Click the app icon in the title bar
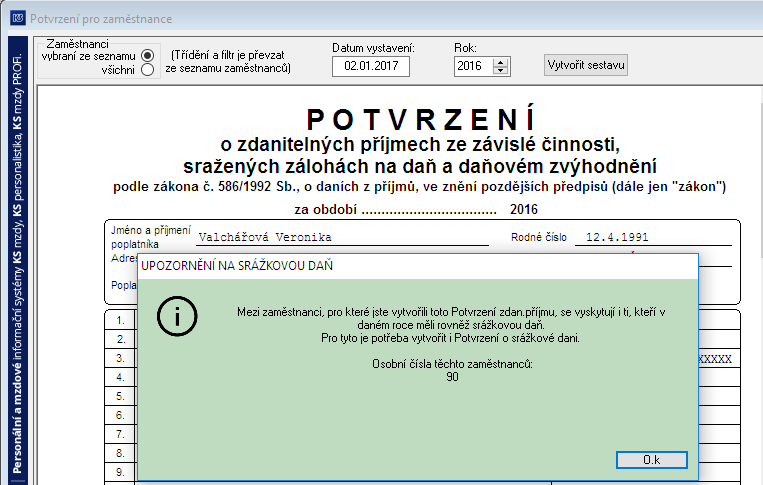Screen dimensions: 763x485 click(18, 18)
